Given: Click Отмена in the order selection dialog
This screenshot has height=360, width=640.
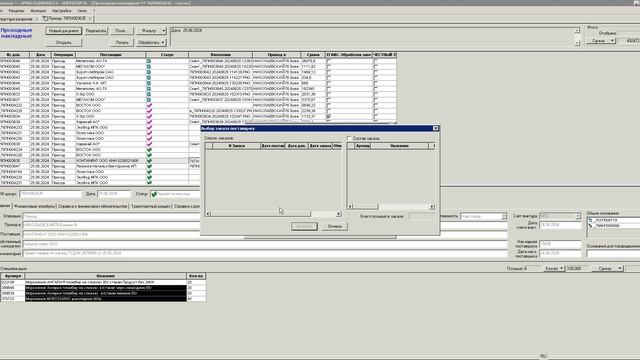Looking at the screenshot, I should click(335, 226).
